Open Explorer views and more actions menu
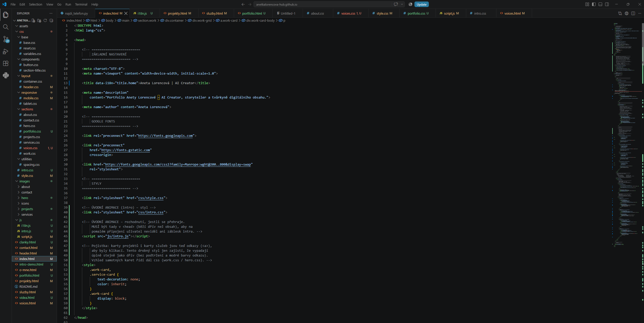The width and height of the screenshot is (644, 323). [x=51, y=13]
